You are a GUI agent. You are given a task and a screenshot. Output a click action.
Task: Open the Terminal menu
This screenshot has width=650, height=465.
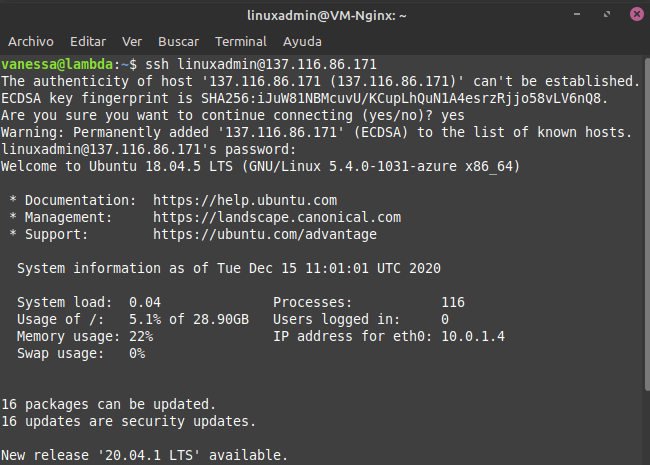tap(241, 41)
